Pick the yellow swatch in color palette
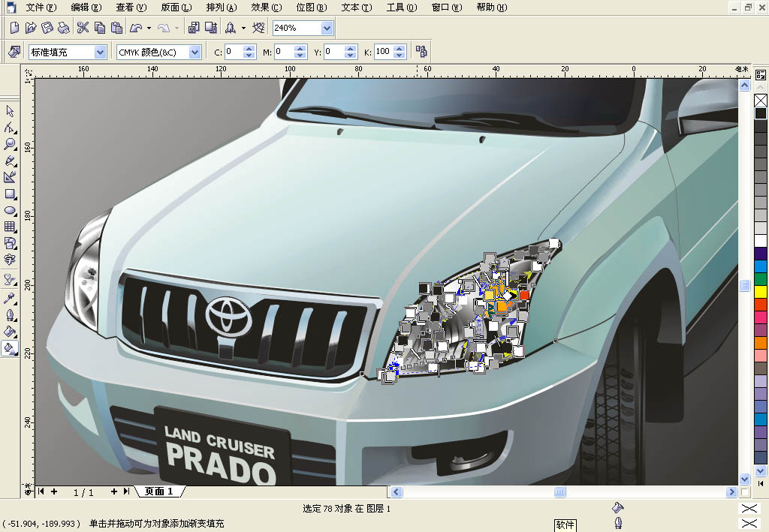 [x=761, y=291]
